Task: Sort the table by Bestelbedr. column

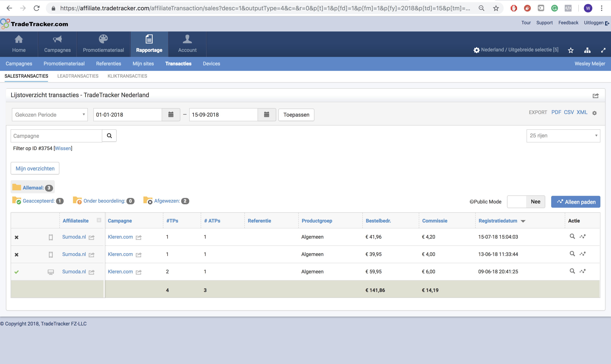Action: (378, 221)
